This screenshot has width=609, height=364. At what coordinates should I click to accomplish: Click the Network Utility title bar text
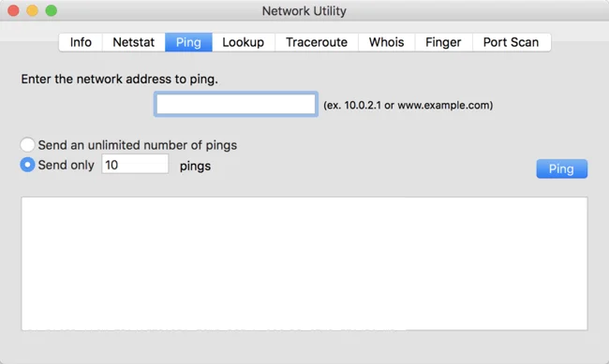[x=304, y=11]
